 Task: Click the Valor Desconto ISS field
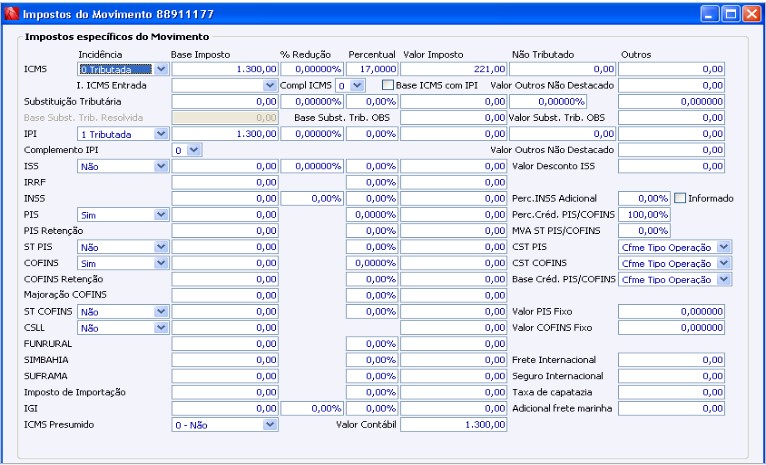tap(671, 166)
